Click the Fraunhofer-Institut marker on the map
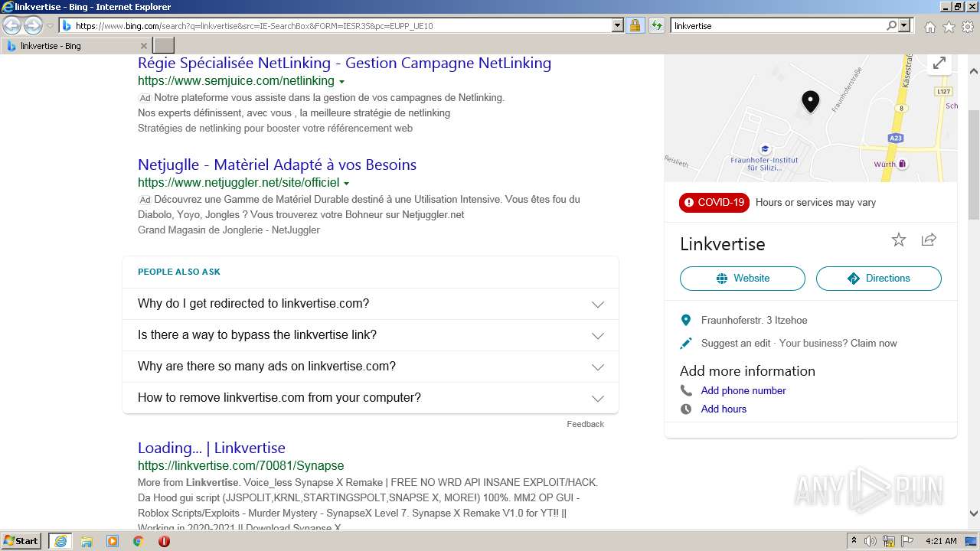Viewport: 980px width, 551px height. tap(764, 149)
